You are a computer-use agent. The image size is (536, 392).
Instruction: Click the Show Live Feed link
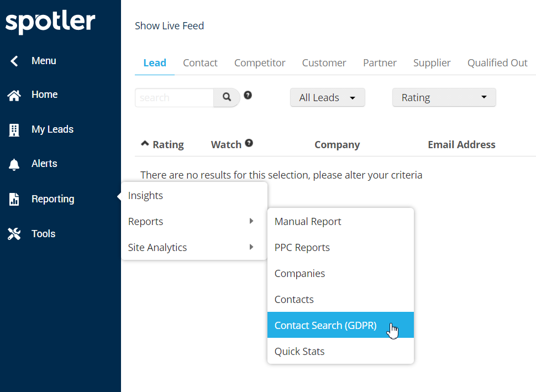[x=169, y=25]
